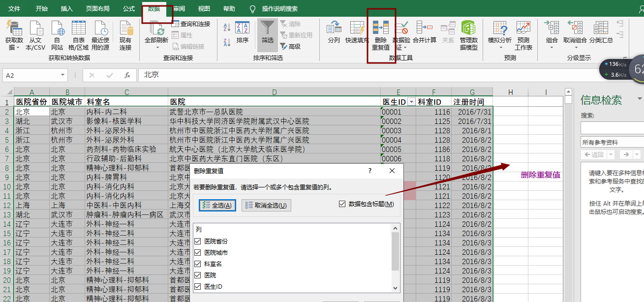
Task: Switch to the 公式 (Formulas) tab
Action: (x=129, y=9)
